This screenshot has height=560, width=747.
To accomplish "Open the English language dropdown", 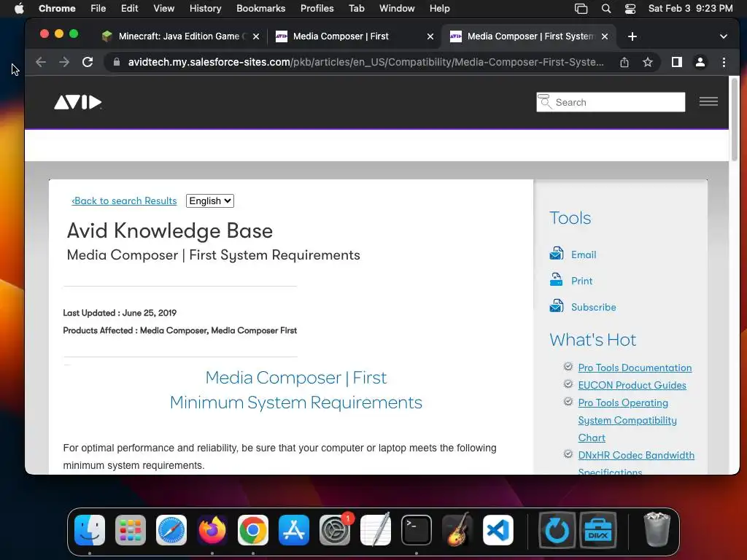I will [209, 201].
